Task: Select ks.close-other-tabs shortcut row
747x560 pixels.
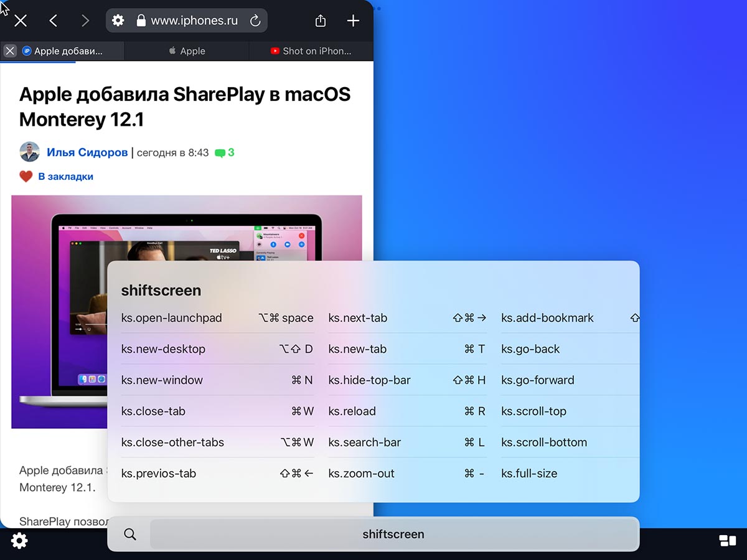Action: tap(217, 442)
